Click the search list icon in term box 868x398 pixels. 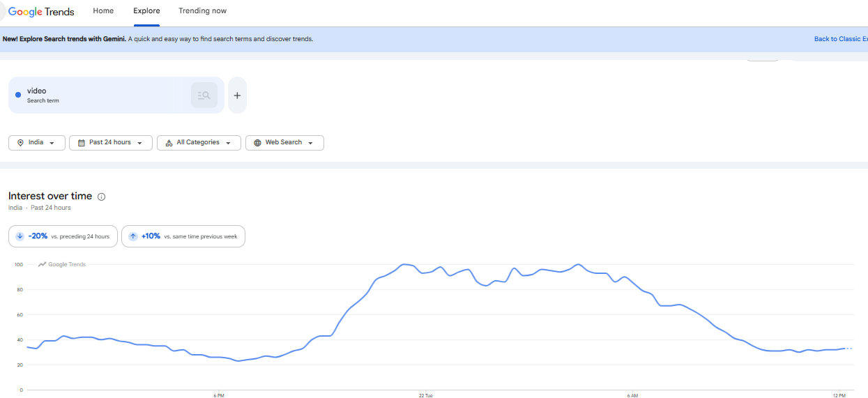pos(204,95)
